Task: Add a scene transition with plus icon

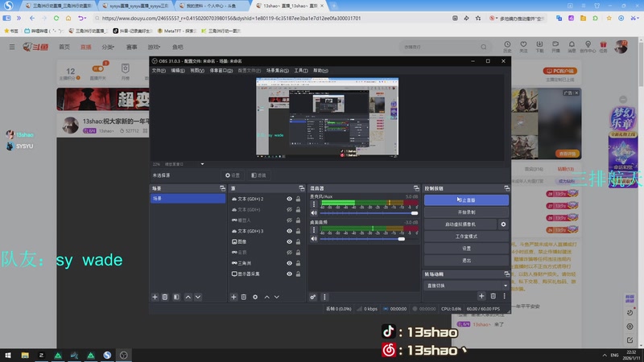Action: click(x=481, y=296)
